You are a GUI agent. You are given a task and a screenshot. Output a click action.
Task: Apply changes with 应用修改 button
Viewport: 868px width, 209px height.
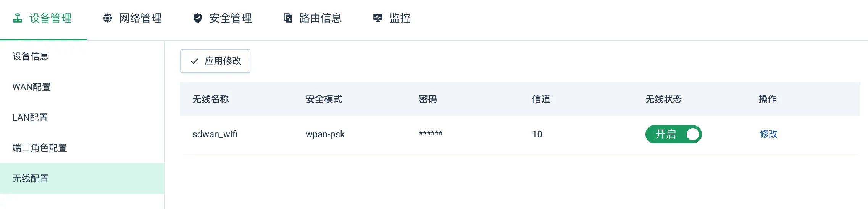click(215, 61)
